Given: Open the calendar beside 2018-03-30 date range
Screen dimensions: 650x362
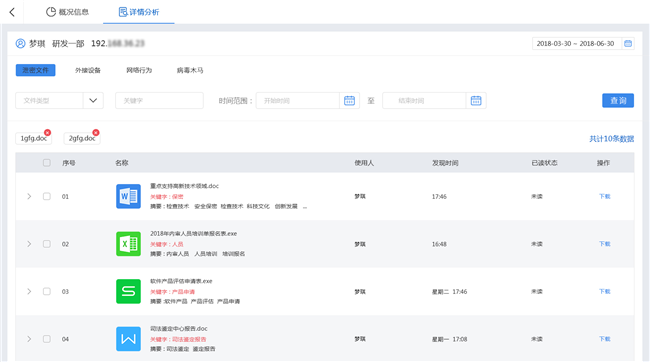Looking at the screenshot, I should tap(628, 44).
